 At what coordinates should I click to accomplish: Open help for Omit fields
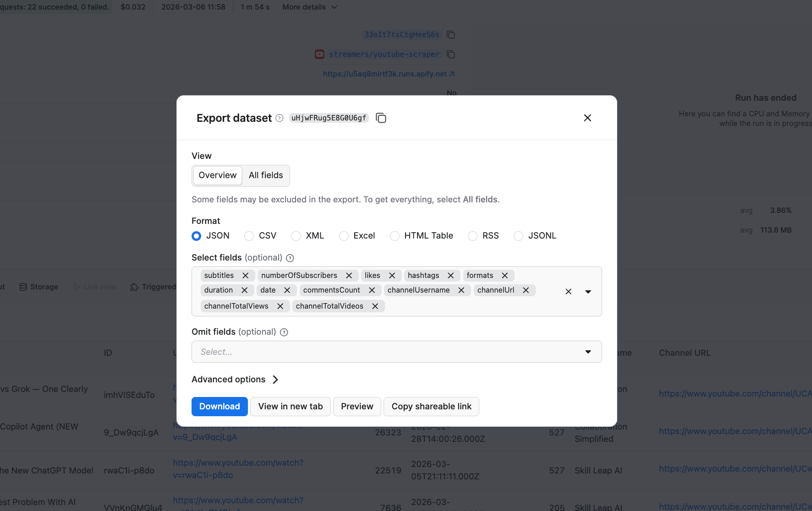point(284,332)
